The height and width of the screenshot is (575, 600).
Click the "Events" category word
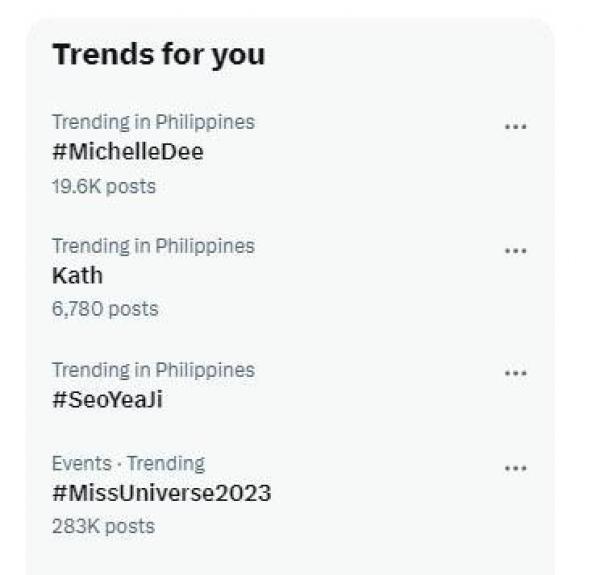click(x=81, y=463)
